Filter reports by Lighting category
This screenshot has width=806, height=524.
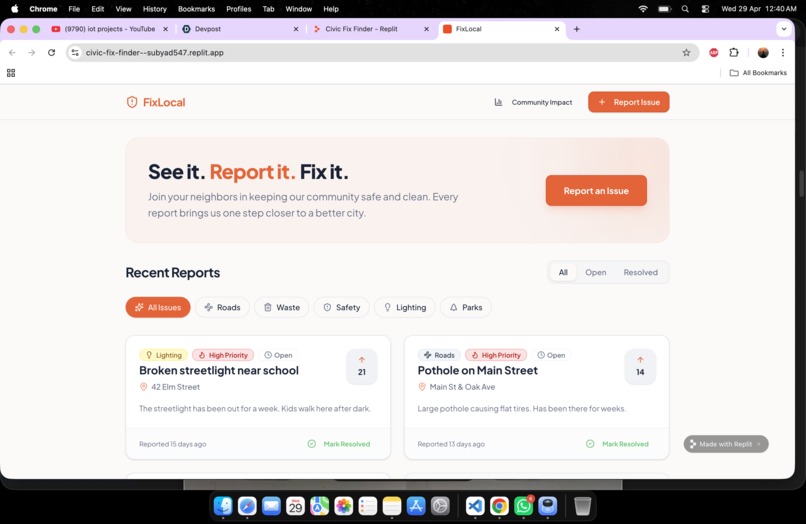point(405,308)
